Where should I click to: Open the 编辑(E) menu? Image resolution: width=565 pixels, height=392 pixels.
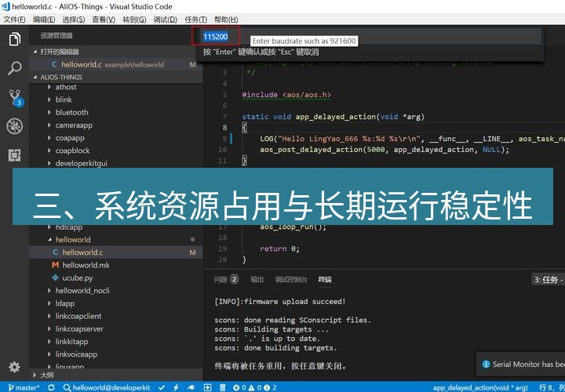(44, 20)
